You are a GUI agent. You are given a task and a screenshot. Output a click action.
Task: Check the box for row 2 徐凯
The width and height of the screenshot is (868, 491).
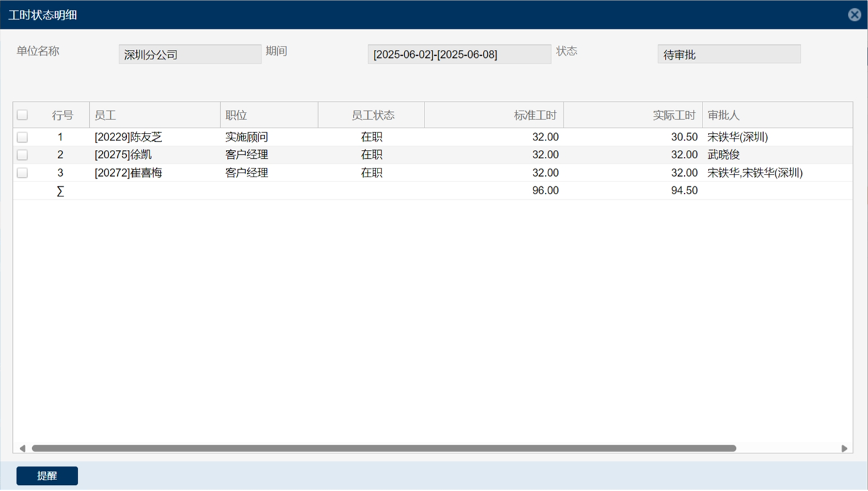[x=22, y=155]
